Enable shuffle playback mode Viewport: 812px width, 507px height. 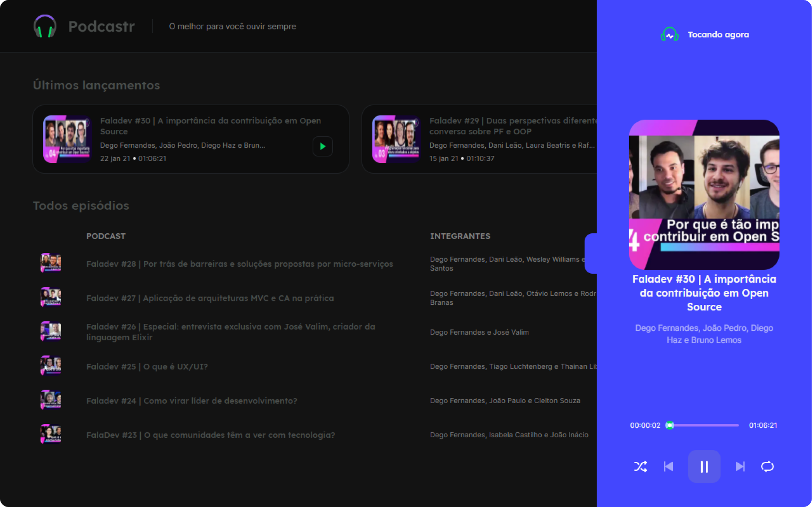640,466
